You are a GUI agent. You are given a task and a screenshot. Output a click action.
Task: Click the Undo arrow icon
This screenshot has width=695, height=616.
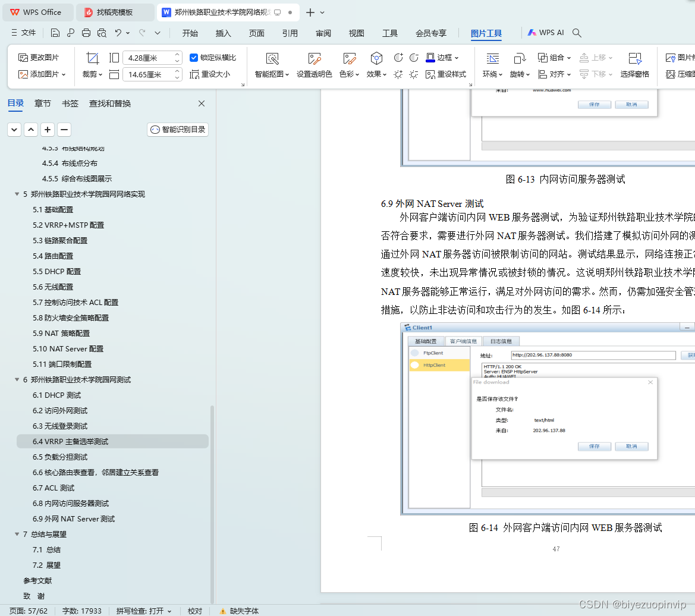tap(118, 33)
